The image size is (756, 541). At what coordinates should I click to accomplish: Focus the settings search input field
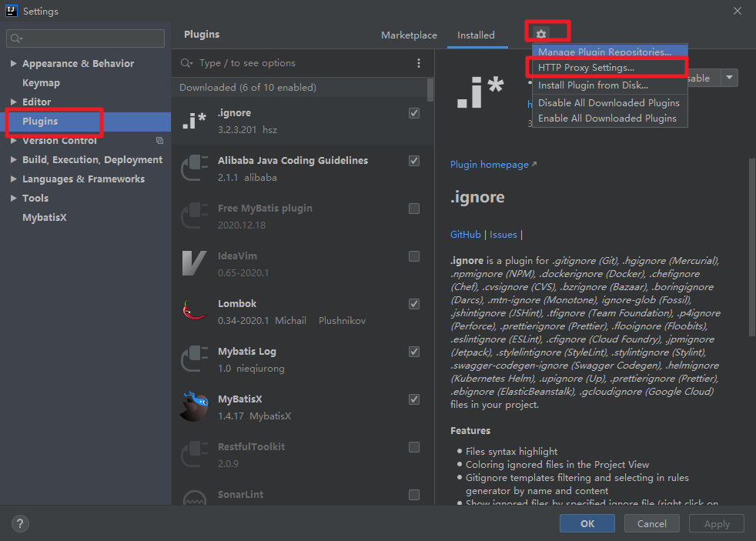click(85, 38)
